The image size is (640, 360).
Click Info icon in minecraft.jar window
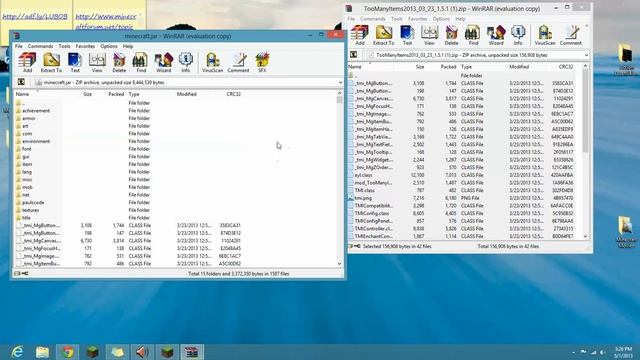point(186,62)
